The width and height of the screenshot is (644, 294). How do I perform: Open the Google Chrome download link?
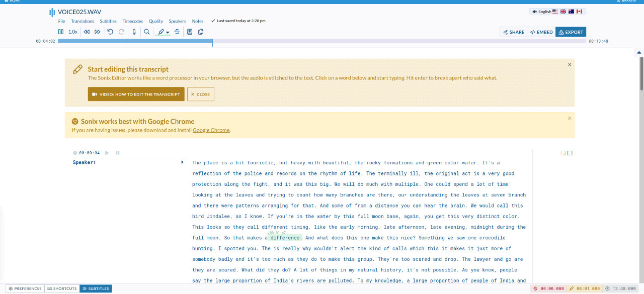click(x=211, y=130)
